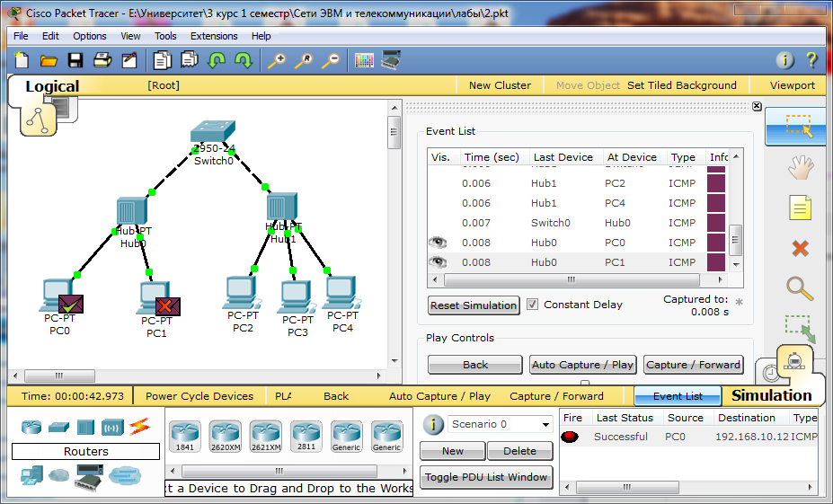Zoom out with the minus magnifier icon
The height and width of the screenshot is (504, 833).
click(x=331, y=60)
